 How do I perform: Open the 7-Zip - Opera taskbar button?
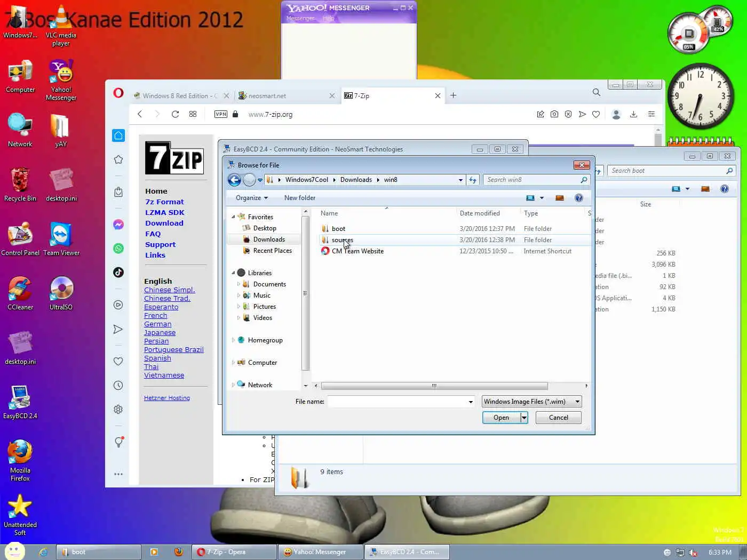tap(234, 552)
